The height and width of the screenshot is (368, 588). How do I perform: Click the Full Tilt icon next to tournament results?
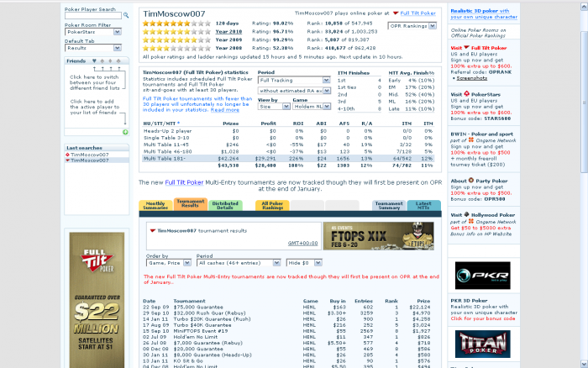pyautogui.click(x=153, y=231)
